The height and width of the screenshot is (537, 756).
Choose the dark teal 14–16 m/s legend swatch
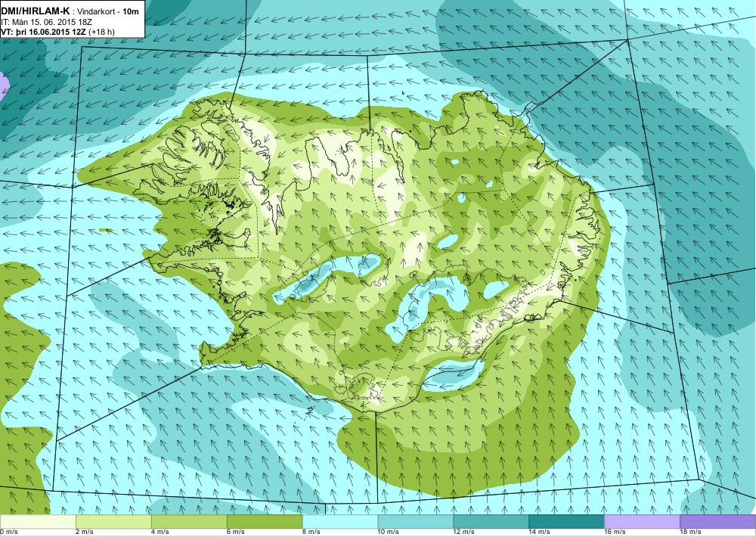point(566,521)
